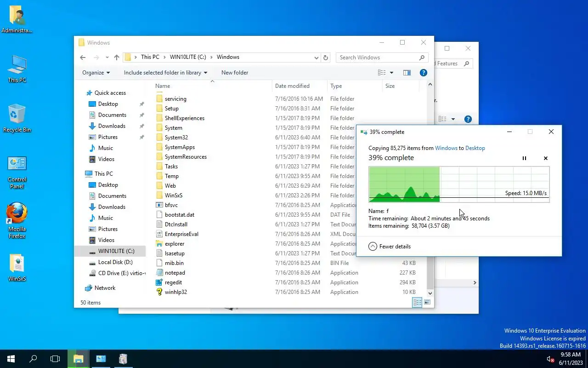This screenshot has width=588, height=368.
Task: Switch to Large icons view using the bottom-right icon
Action: click(x=427, y=302)
